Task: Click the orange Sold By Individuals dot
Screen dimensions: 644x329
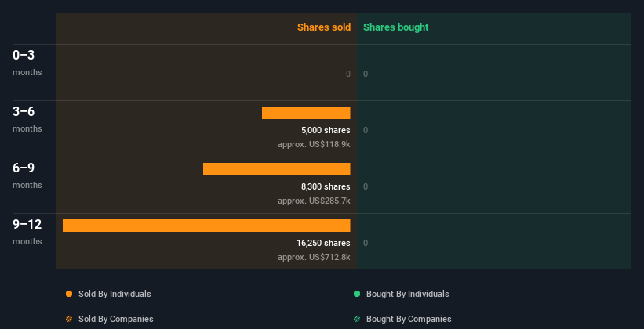Action: tap(69, 294)
